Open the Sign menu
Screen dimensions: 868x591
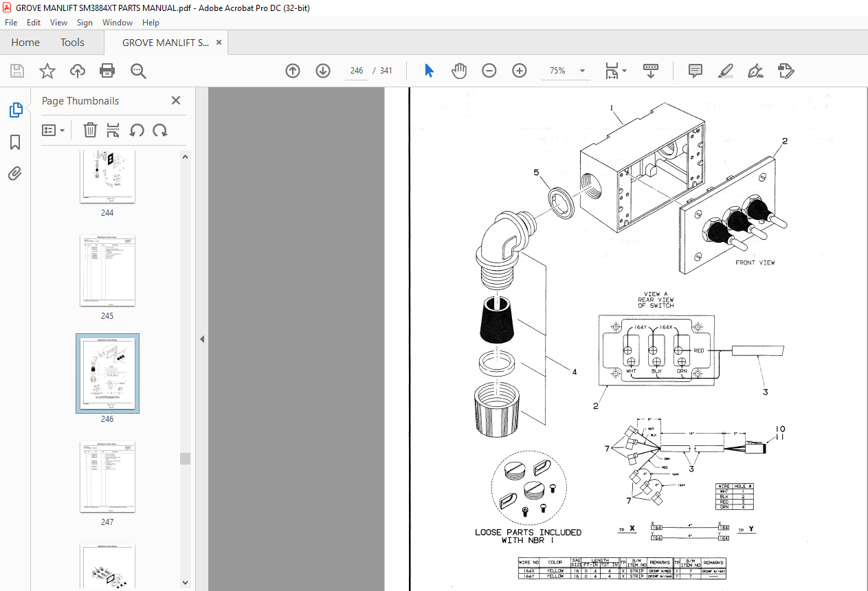pyautogui.click(x=85, y=23)
